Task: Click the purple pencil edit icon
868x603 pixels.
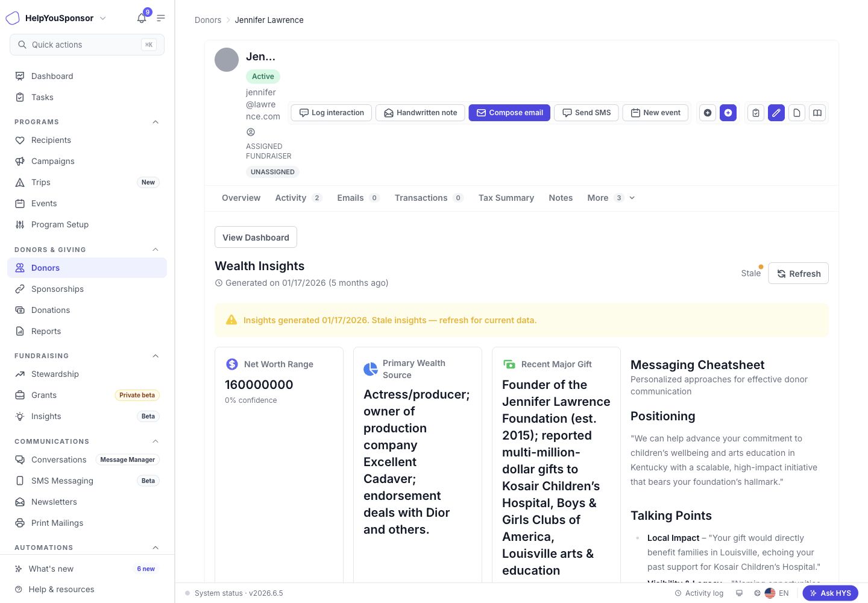Action: click(x=776, y=113)
